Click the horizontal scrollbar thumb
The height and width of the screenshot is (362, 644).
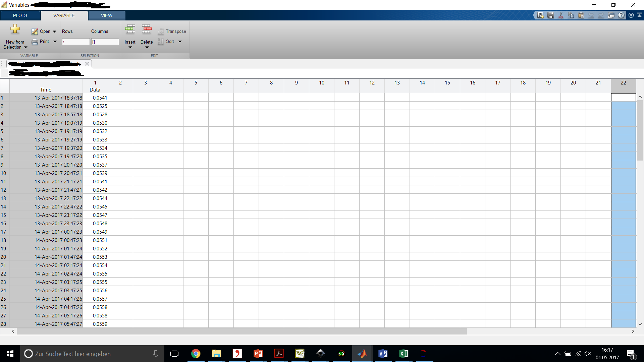coord(241,331)
